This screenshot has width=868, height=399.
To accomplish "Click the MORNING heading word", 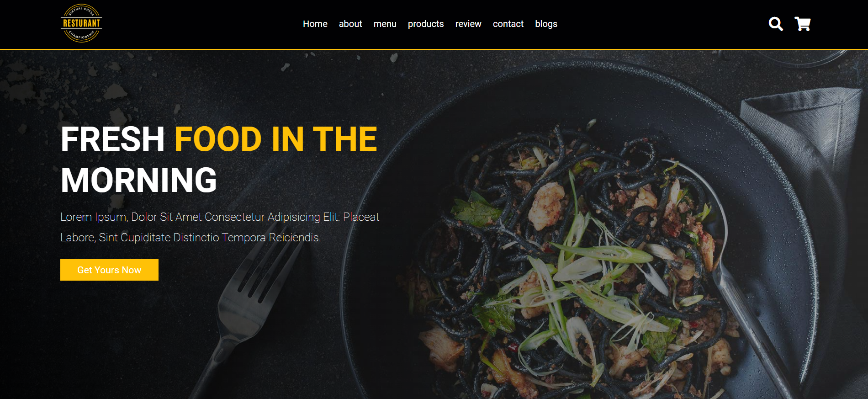I will [139, 180].
